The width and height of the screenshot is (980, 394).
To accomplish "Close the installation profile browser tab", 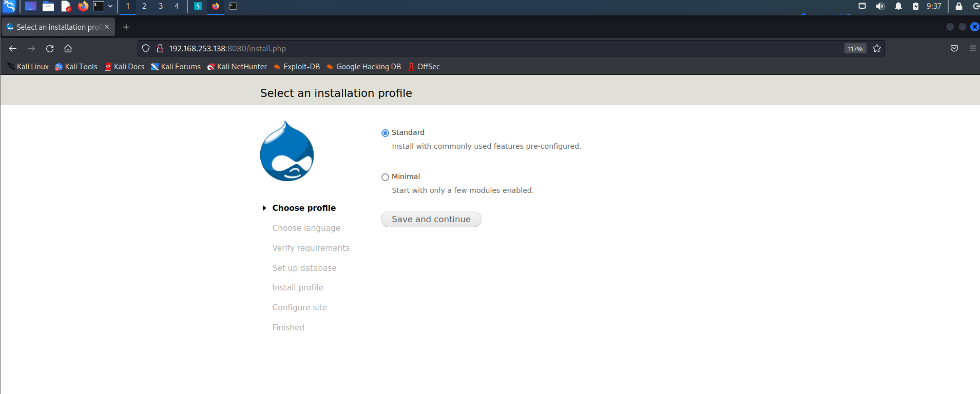I will click(107, 27).
